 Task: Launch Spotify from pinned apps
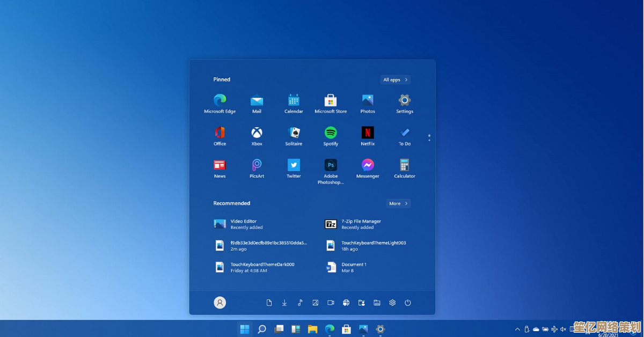tap(331, 136)
